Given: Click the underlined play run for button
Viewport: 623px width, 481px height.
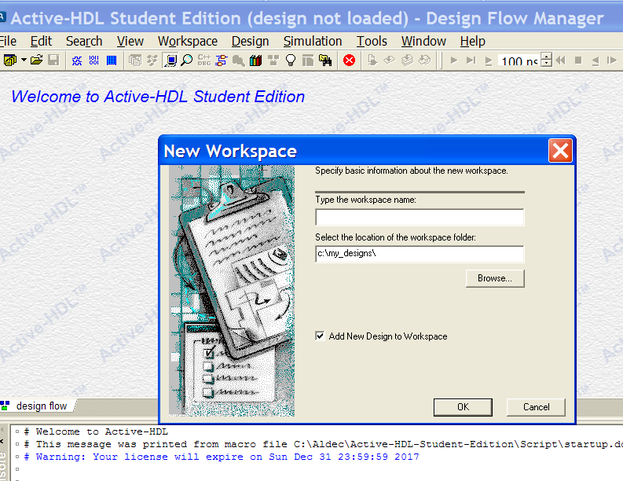Looking at the screenshot, I should 489,61.
